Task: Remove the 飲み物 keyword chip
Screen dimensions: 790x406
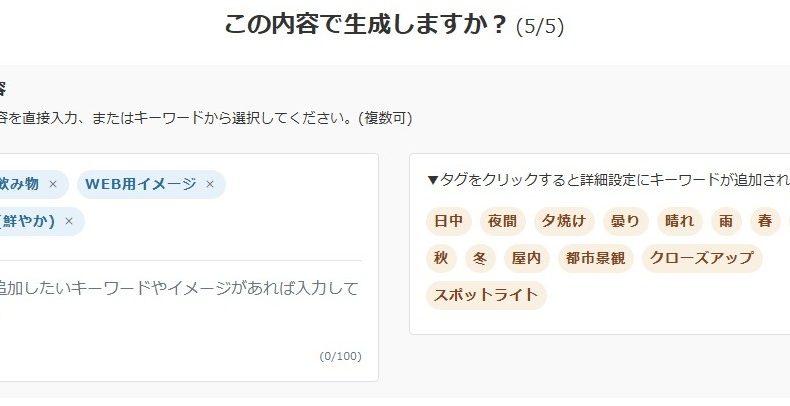Action: 53,184
